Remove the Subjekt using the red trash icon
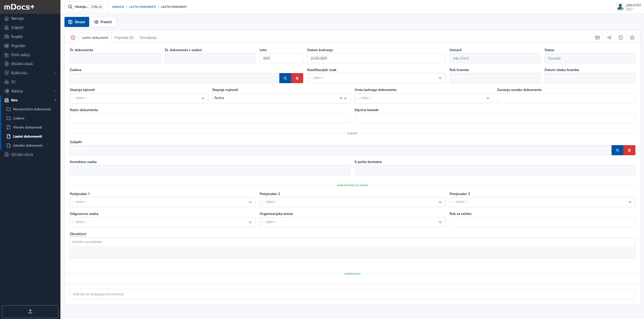Image resolution: width=644 pixels, height=319 pixels. tap(629, 150)
